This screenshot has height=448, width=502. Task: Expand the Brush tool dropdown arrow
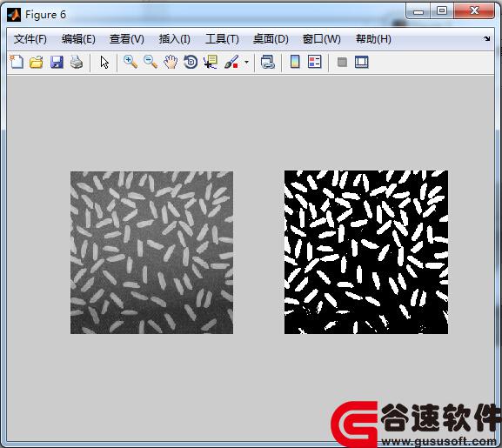[x=246, y=62]
